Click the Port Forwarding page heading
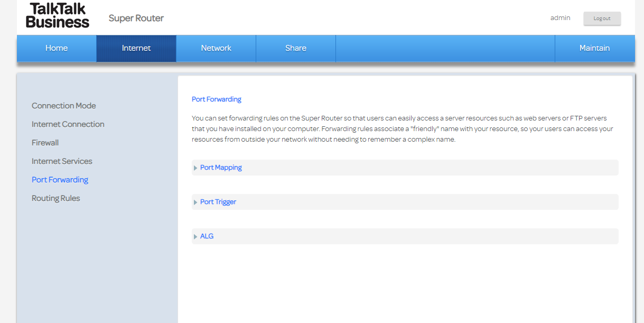Viewport: 644px width, 323px height. click(x=216, y=99)
